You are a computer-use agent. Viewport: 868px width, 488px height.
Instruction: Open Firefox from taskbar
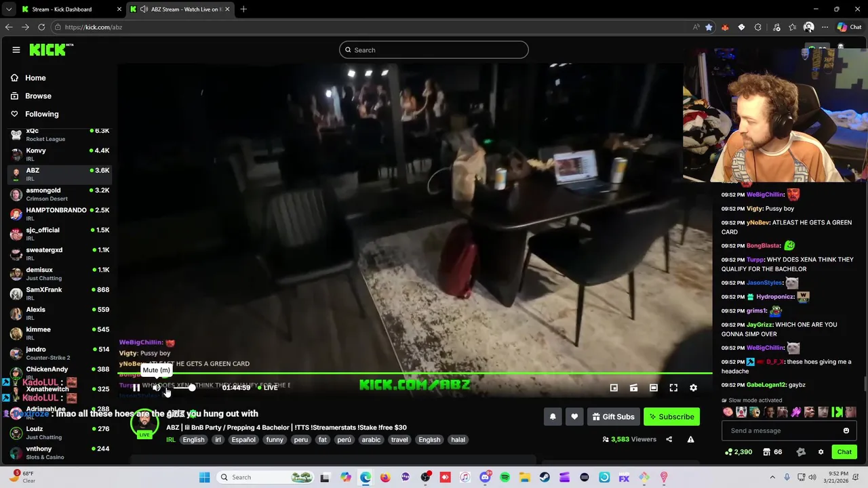coord(385,477)
